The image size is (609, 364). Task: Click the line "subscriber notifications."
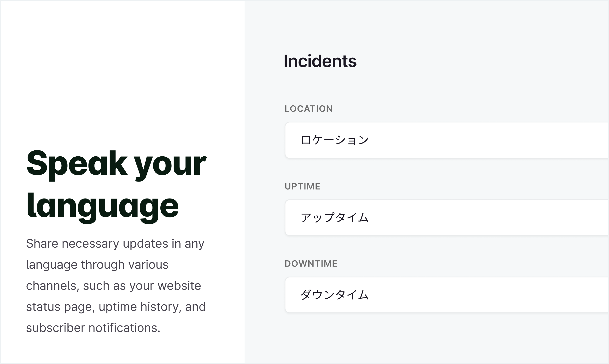(x=93, y=328)
